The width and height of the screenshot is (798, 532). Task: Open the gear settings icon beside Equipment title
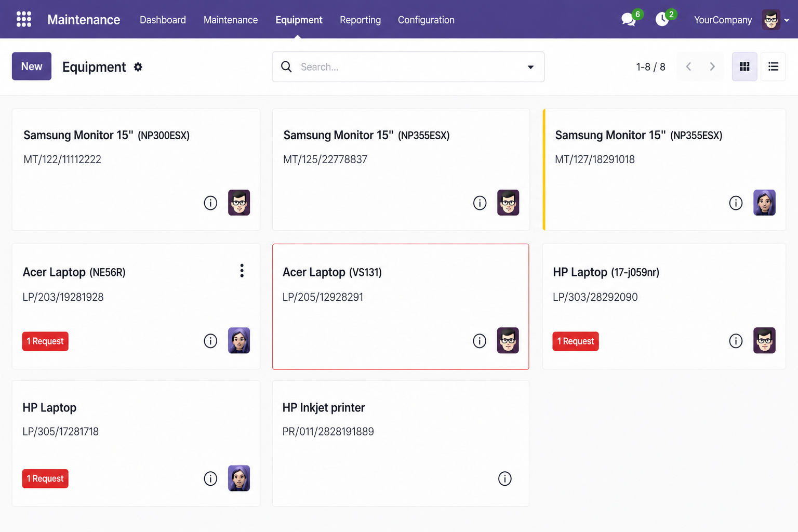point(138,67)
